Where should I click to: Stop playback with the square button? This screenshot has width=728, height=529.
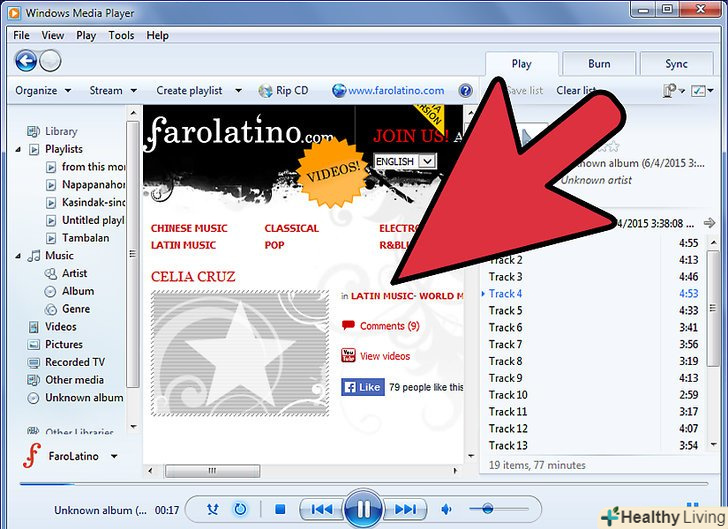click(x=280, y=509)
